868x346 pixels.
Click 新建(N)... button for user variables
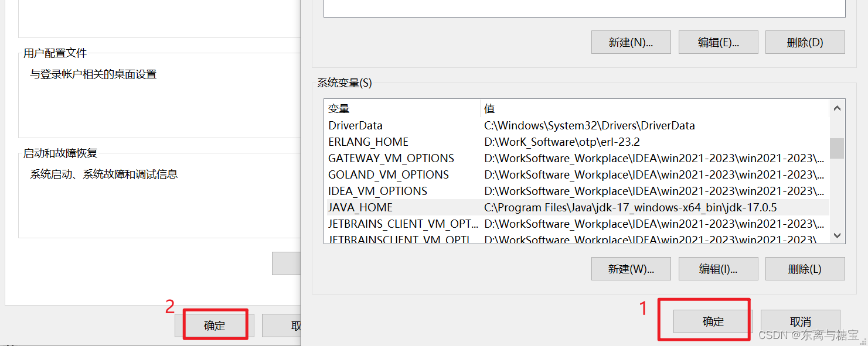(x=631, y=42)
